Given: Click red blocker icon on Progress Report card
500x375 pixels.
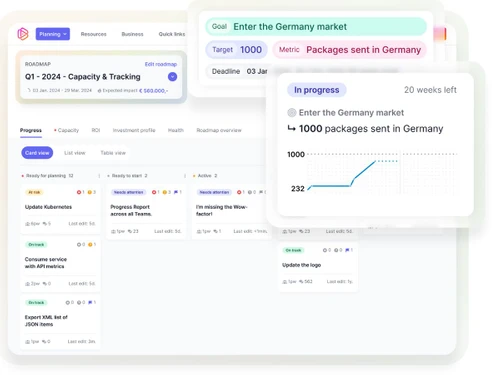Looking at the screenshot, I should coord(154,192).
